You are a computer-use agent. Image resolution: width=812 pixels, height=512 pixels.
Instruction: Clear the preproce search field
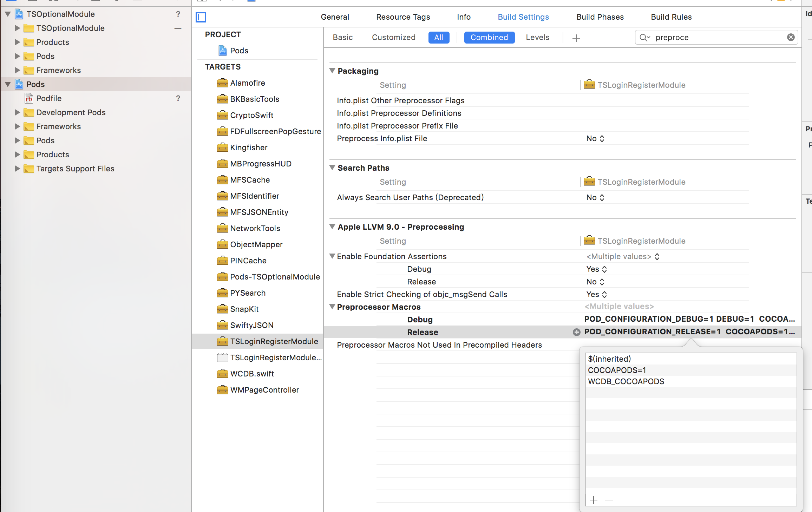[x=791, y=37]
